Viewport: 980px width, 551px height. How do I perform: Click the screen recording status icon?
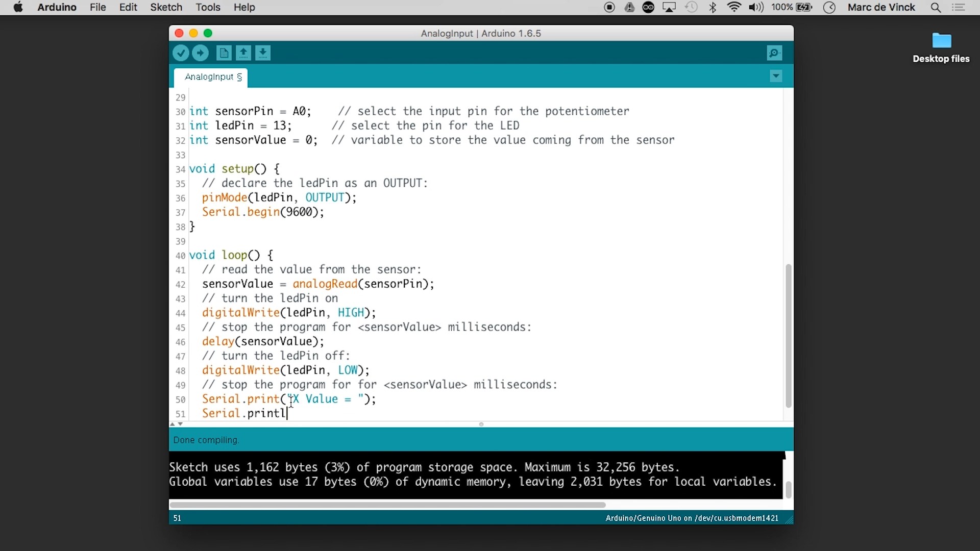click(x=609, y=8)
